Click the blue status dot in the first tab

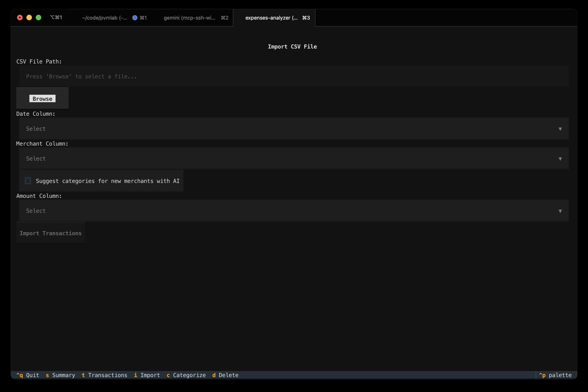pyautogui.click(x=134, y=17)
